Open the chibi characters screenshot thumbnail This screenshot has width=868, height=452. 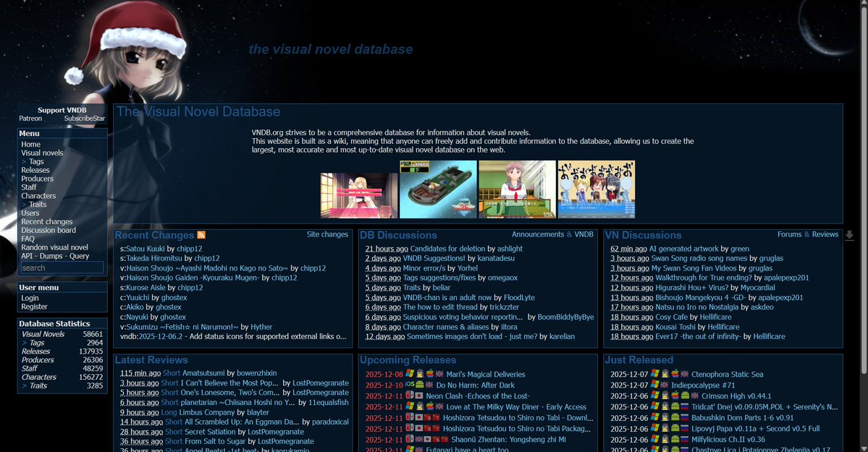point(597,189)
